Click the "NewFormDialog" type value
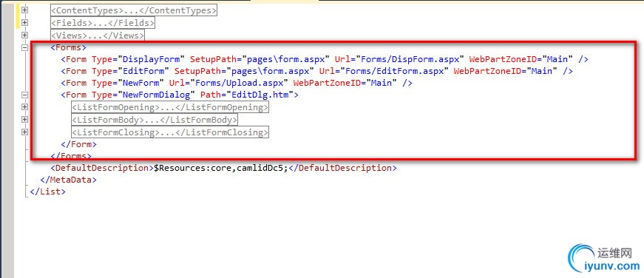Image resolution: width=644 pixels, height=278 pixels. coord(157,95)
